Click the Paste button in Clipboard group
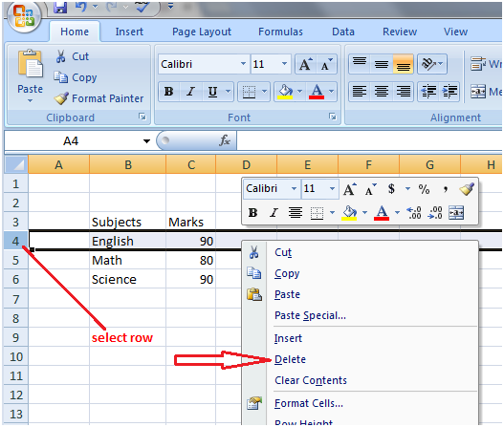504x427 pixels. tap(30, 75)
